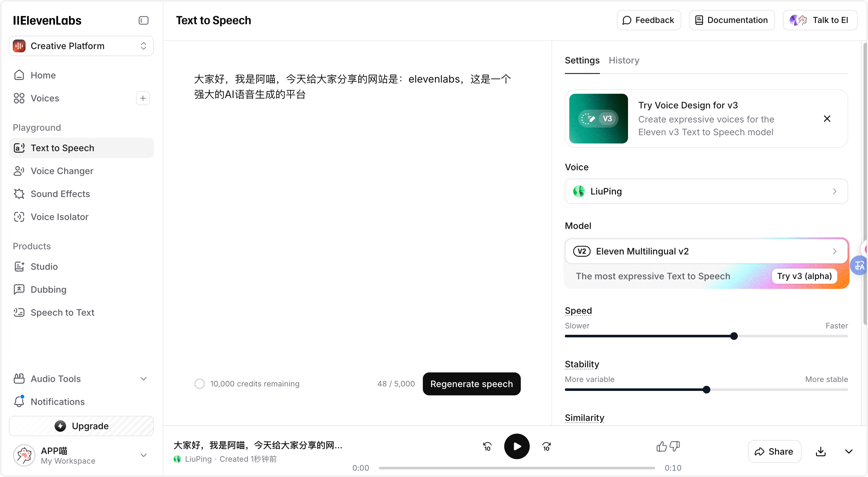Go to Home in sidebar
The image size is (868, 477).
[x=81, y=75]
